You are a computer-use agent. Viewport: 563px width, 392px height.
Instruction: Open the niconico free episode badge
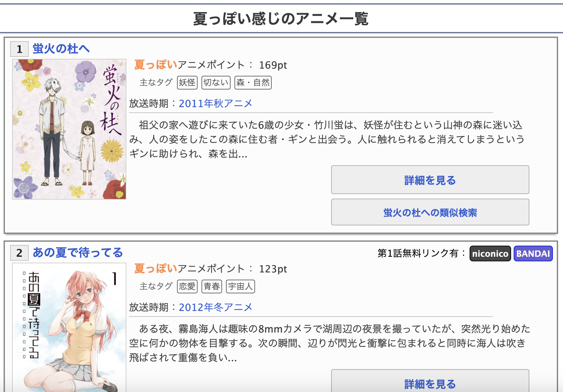point(490,253)
